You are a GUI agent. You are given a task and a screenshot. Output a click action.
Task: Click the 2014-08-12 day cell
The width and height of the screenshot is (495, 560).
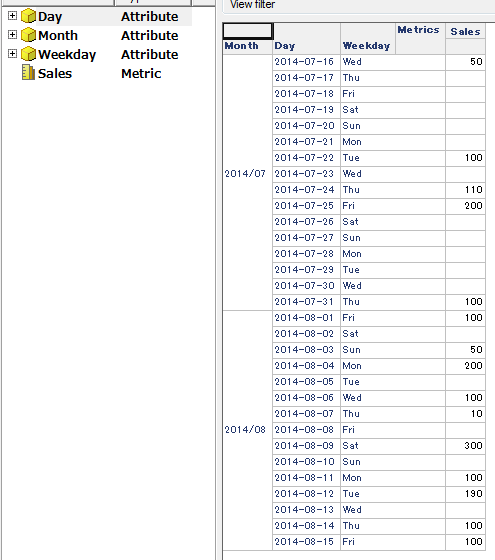[306, 494]
